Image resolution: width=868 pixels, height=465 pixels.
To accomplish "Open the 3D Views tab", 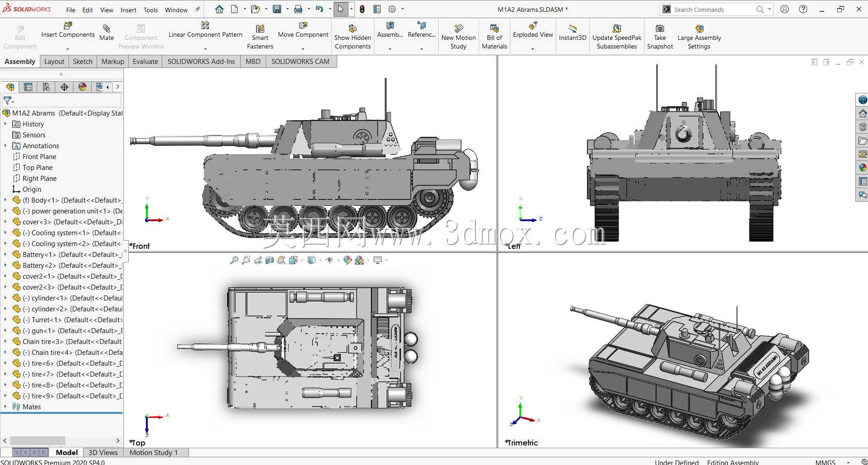I will tap(103, 452).
